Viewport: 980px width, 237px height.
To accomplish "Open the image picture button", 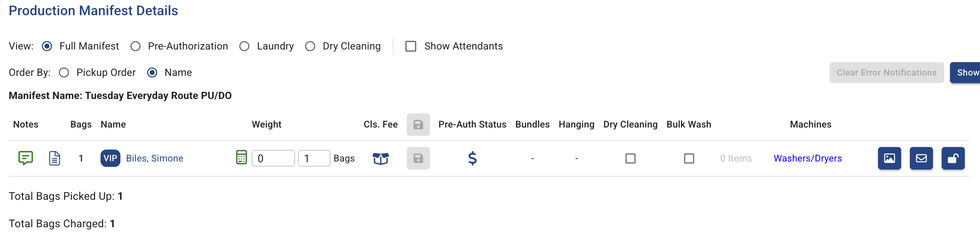I will tap(889, 158).
